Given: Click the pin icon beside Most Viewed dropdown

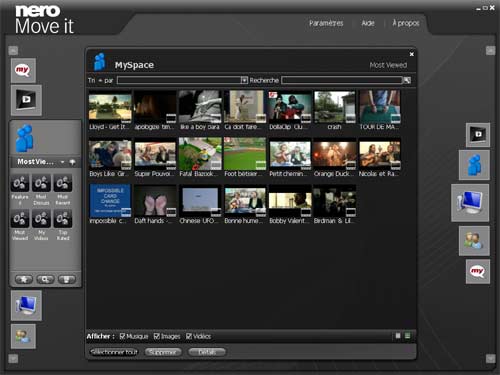Looking at the screenshot, I should point(72,162).
